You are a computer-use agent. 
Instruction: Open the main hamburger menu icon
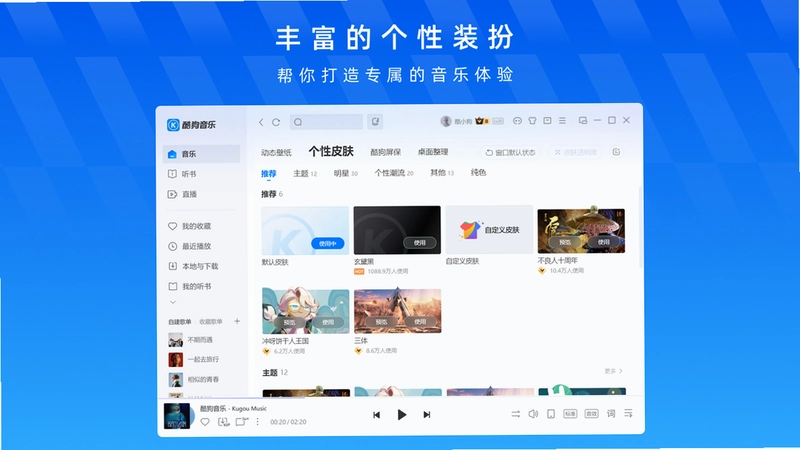pos(562,121)
